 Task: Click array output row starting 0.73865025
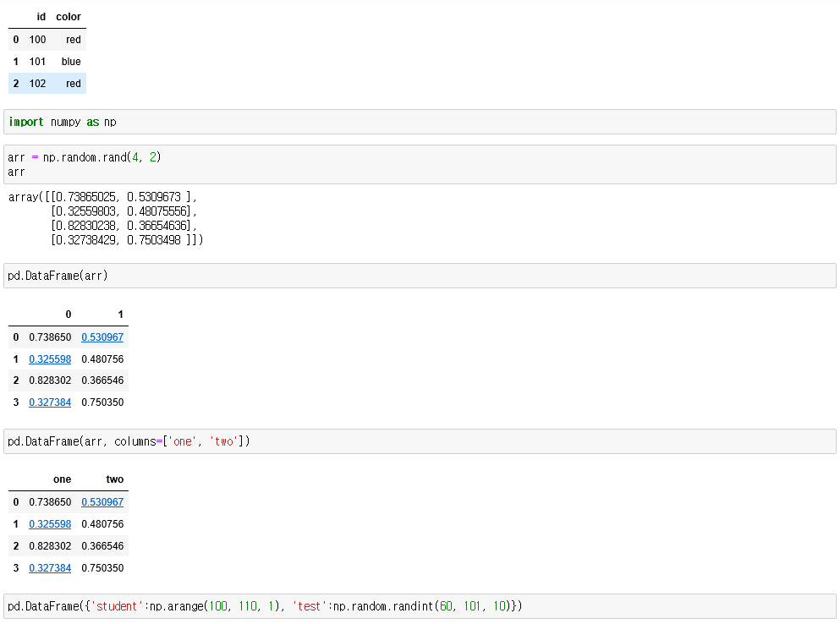point(103,197)
